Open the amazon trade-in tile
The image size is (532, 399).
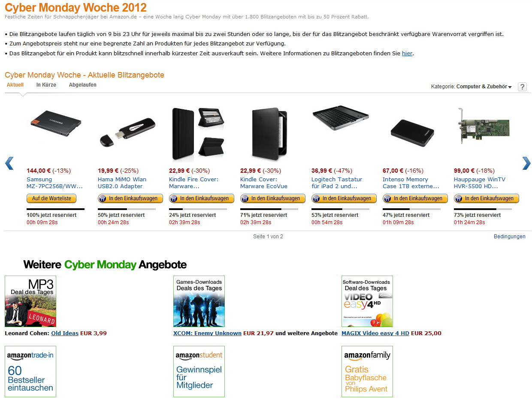point(30,372)
